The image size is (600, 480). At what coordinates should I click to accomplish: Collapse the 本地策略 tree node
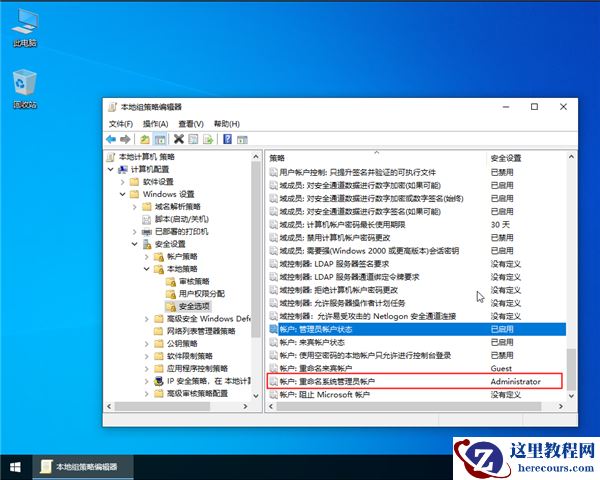[147, 269]
